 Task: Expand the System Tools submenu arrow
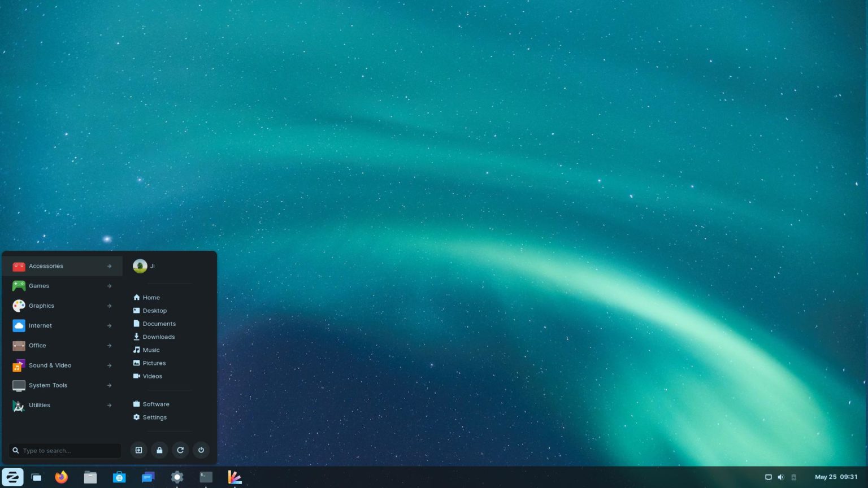109,385
